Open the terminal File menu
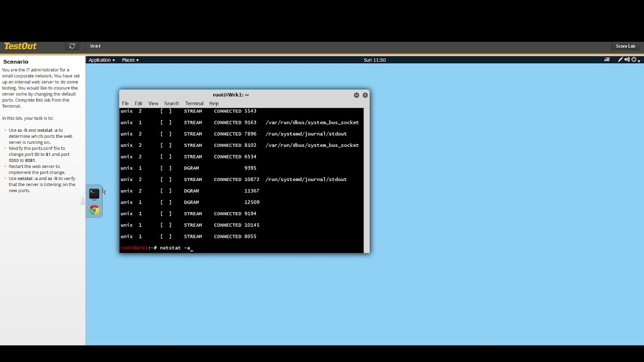This screenshot has height=362, width=644. [125, 104]
